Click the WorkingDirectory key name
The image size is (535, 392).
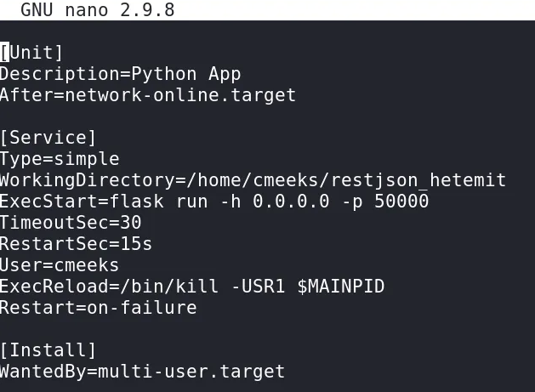(87, 180)
